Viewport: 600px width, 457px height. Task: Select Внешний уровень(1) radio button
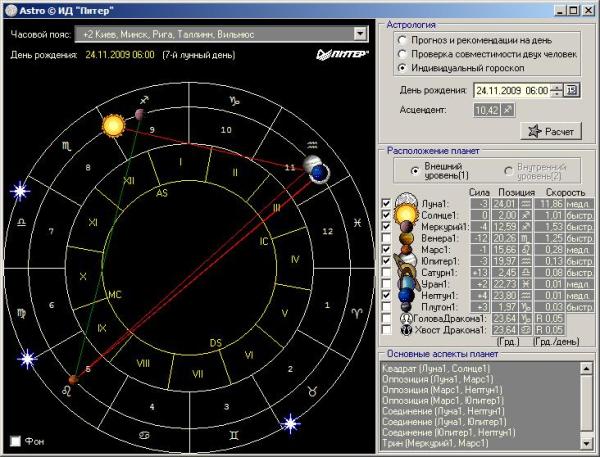pos(415,171)
